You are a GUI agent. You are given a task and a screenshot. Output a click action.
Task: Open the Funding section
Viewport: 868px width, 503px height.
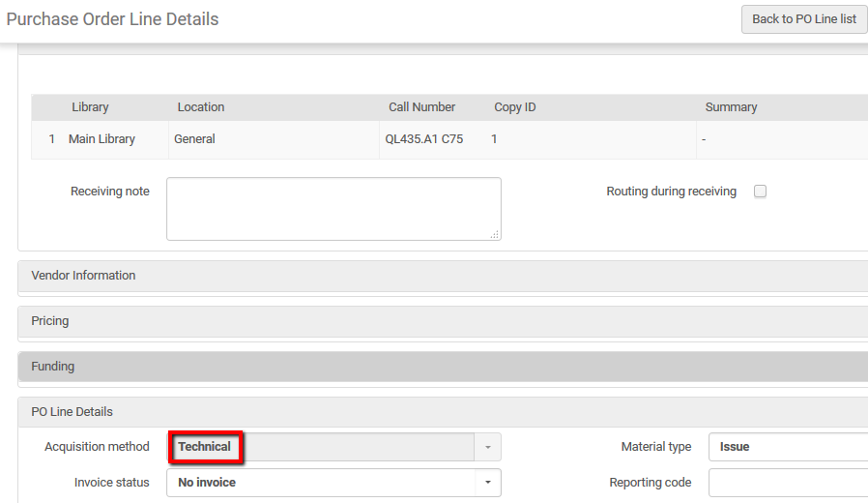tap(53, 367)
